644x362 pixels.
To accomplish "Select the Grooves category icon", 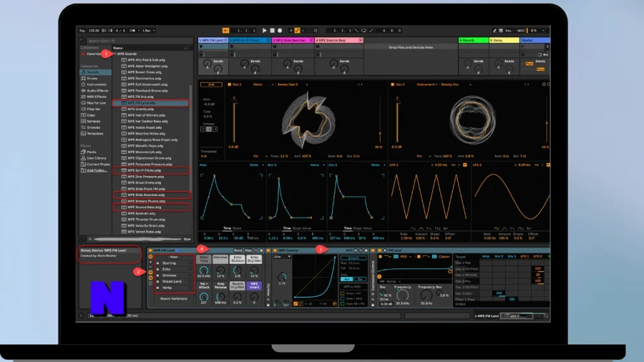I will pos(84,127).
